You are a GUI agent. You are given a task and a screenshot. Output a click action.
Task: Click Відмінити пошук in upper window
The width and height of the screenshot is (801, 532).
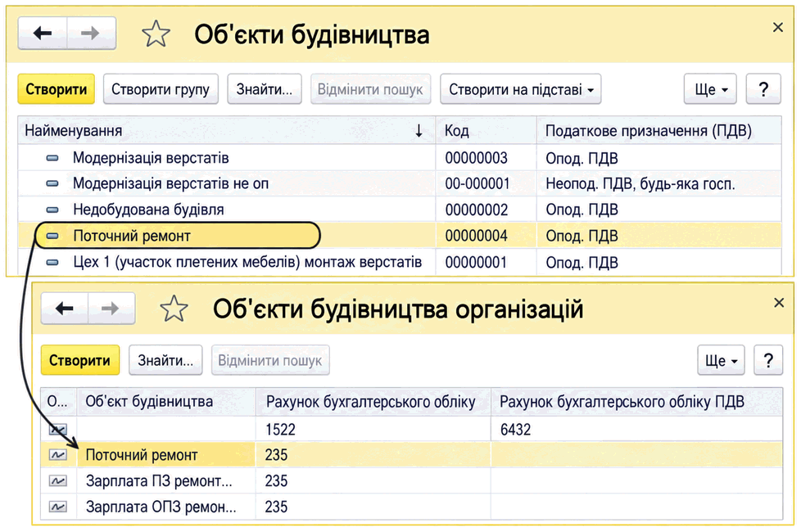click(x=370, y=89)
